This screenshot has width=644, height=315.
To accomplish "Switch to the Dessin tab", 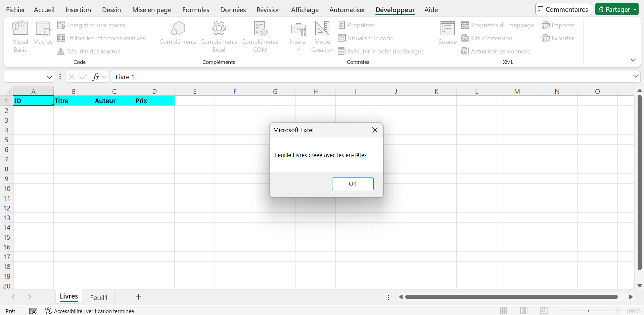I will [111, 10].
